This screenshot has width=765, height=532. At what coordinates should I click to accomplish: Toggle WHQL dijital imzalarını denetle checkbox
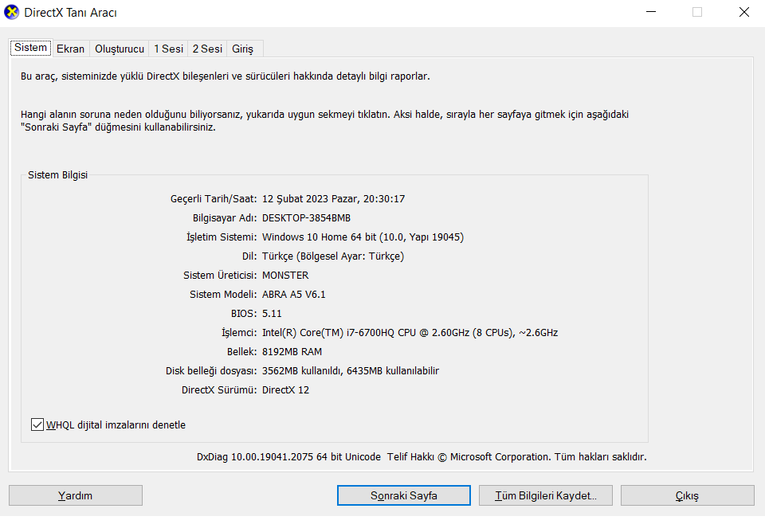point(37,424)
